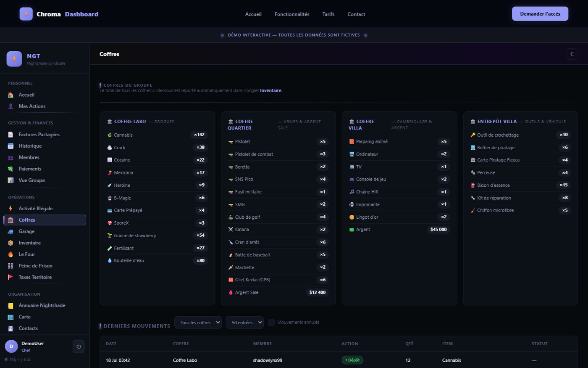The image size is (588, 368).
Task: Open the 50 entrées dropdown
Action: pos(245,323)
